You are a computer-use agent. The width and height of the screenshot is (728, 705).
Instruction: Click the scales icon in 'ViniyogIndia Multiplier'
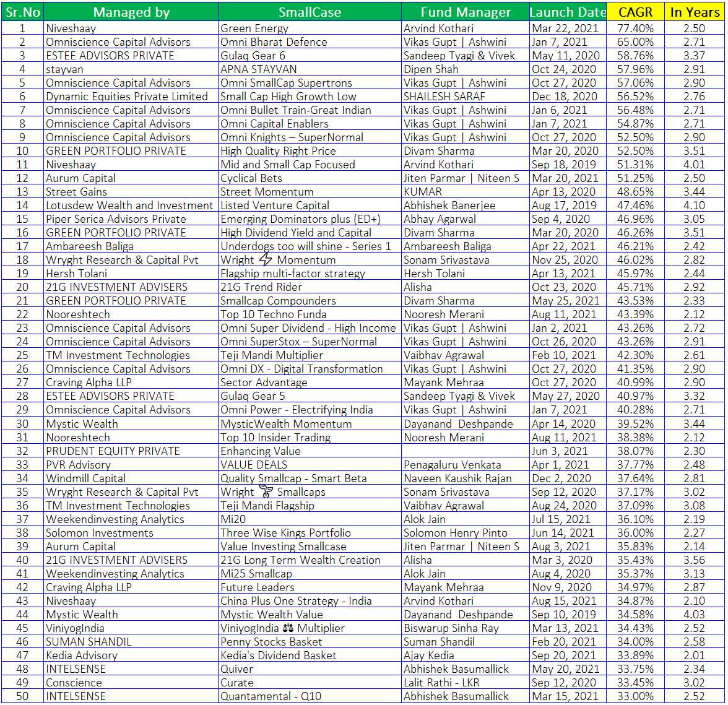(x=288, y=628)
